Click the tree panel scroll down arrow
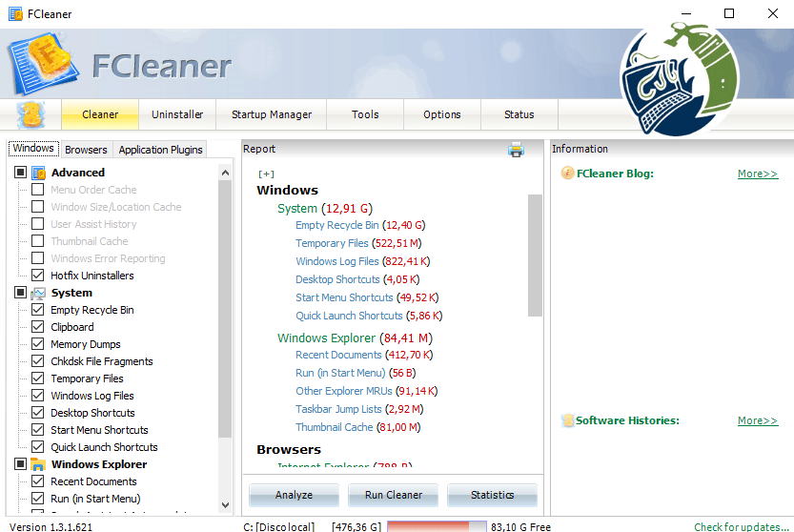Screen dimensions: 794x532 pyautogui.click(x=225, y=505)
